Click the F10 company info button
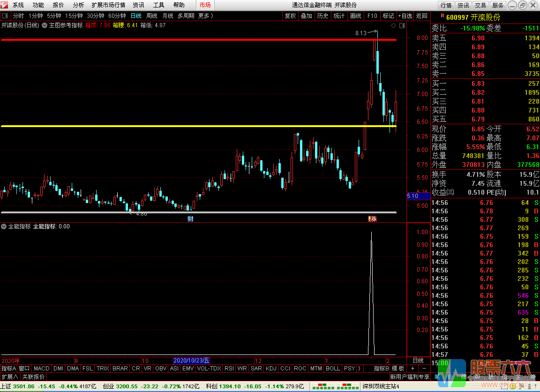The width and height of the screenshot is (540, 392). (x=372, y=16)
